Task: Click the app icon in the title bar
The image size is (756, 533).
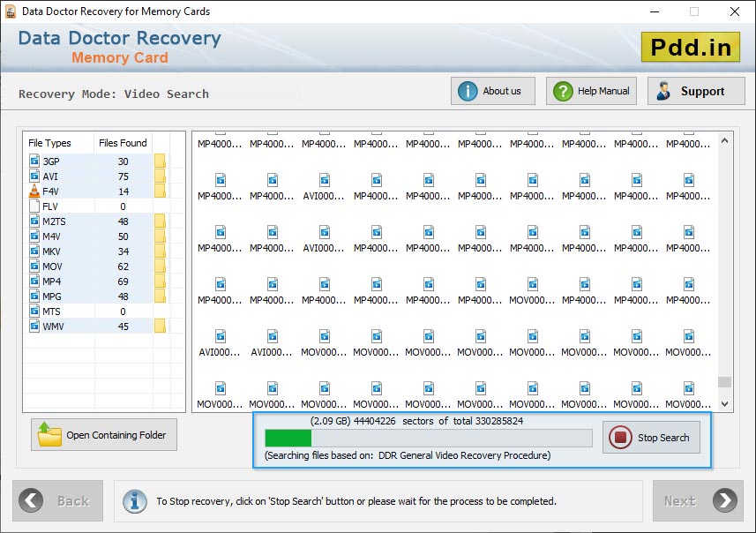Action: point(10,11)
